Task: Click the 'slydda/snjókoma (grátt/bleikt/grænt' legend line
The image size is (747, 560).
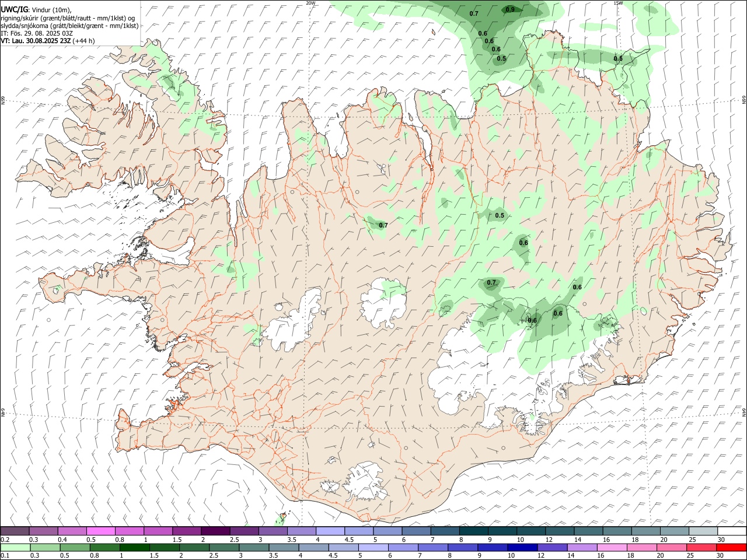Action: [69, 26]
